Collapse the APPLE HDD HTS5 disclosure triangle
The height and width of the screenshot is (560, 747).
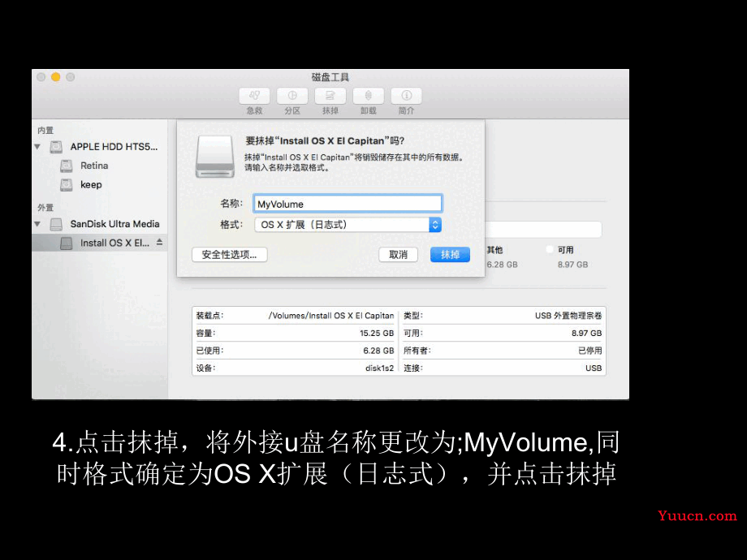coord(37,147)
